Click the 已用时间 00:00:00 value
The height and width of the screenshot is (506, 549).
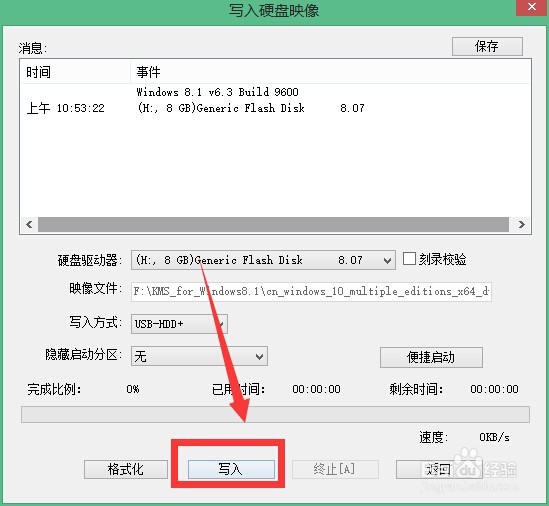tap(317, 389)
